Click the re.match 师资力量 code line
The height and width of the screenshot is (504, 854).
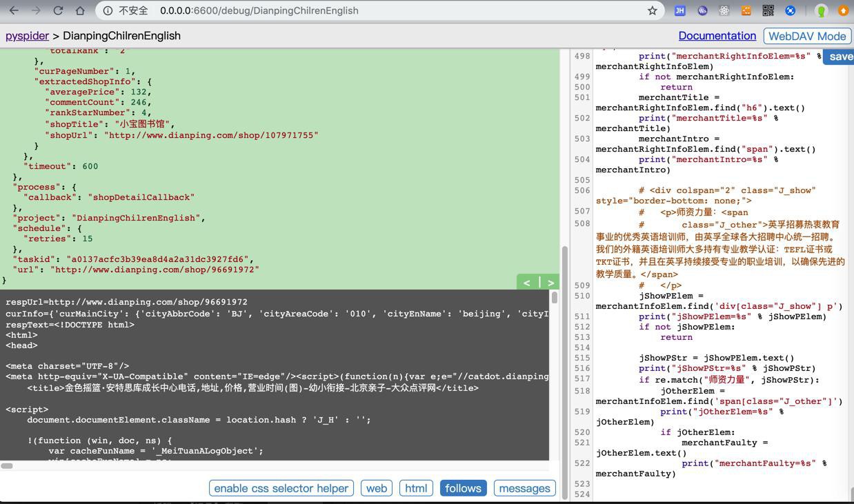click(729, 380)
